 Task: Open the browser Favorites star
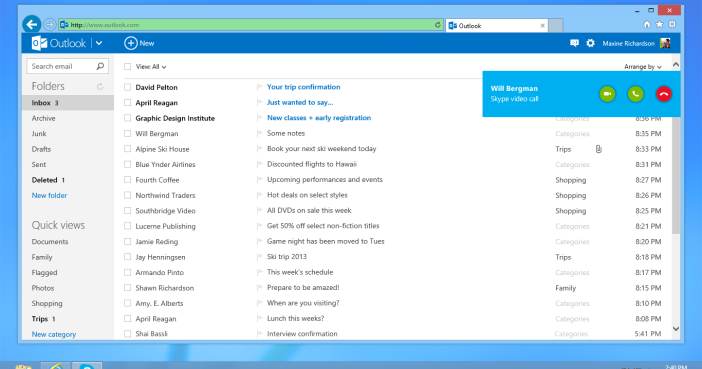click(x=659, y=25)
